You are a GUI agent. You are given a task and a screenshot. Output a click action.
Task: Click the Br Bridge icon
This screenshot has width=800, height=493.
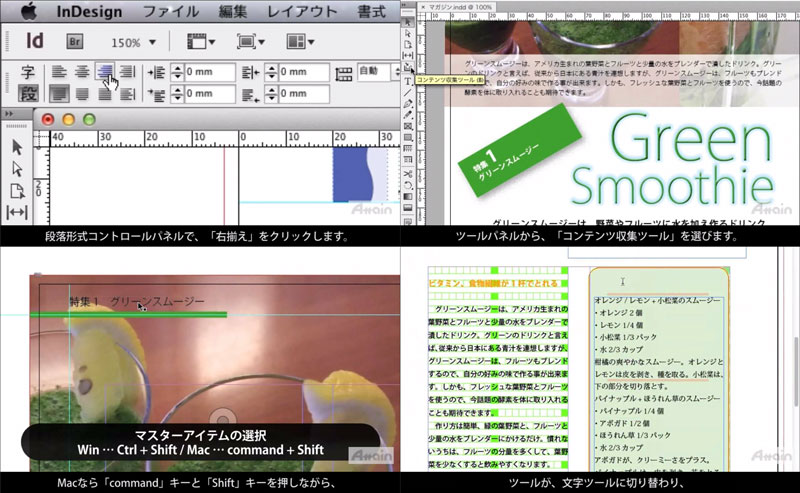[x=74, y=42]
